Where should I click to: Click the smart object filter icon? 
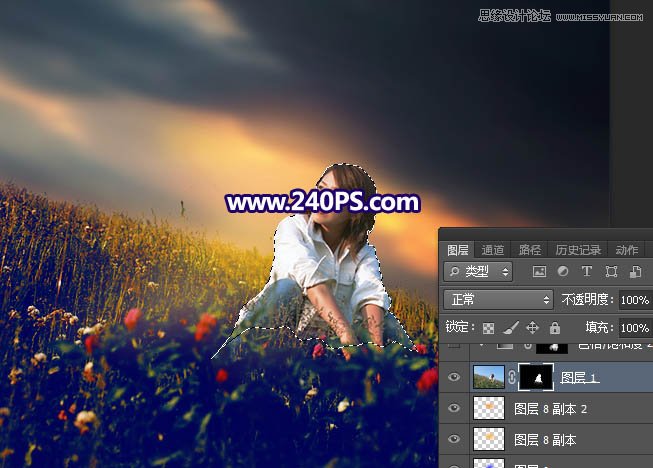click(x=633, y=271)
